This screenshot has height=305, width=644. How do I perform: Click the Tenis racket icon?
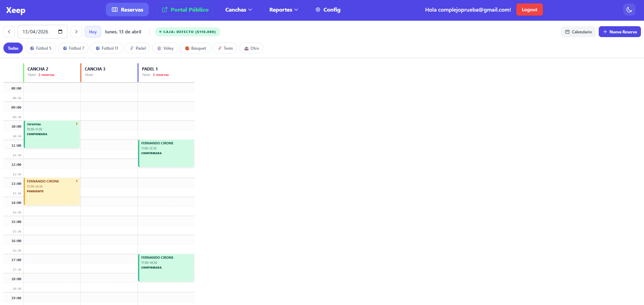point(220,48)
